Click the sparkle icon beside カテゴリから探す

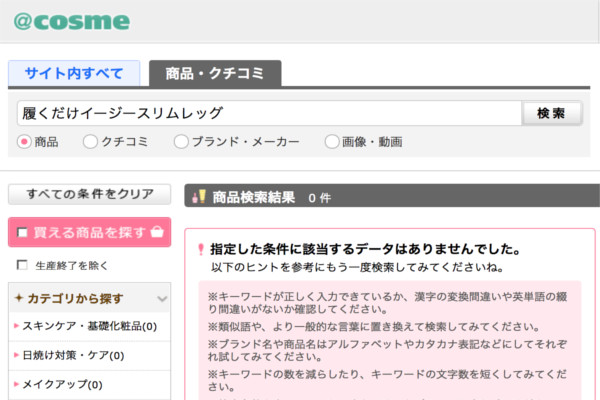[19, 298]
